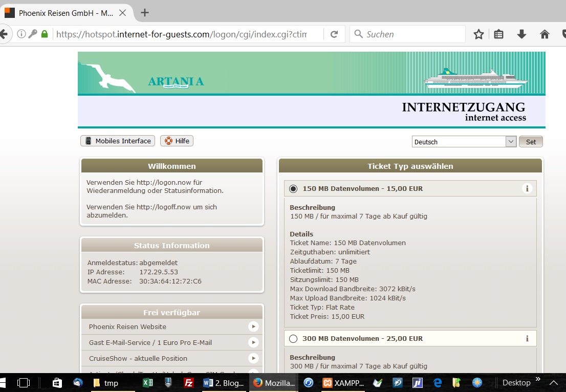Screen dimensions: 566x392
Task: Switch to the Phoenix Reisen GmbH tab
Action: tap(66, 13)
